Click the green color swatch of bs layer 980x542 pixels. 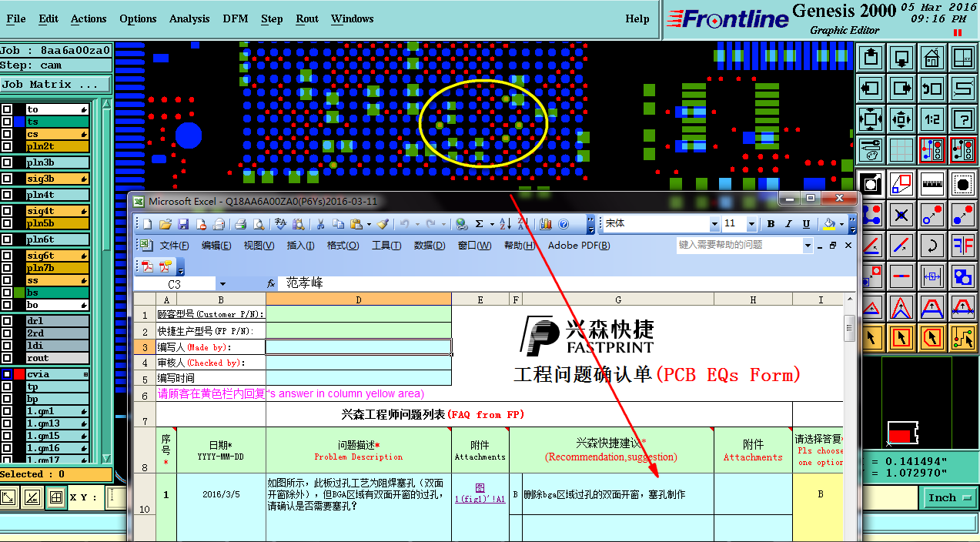pos(19,293)
